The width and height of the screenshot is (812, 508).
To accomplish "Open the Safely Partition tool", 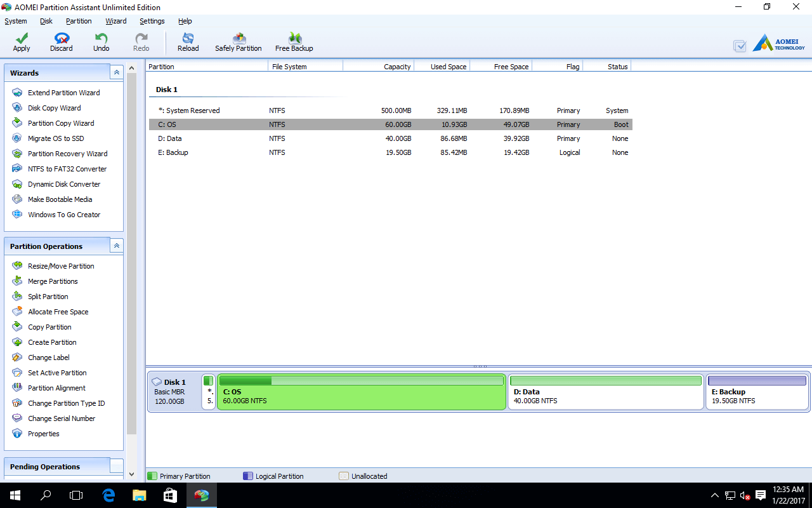I will click(238, 42).
